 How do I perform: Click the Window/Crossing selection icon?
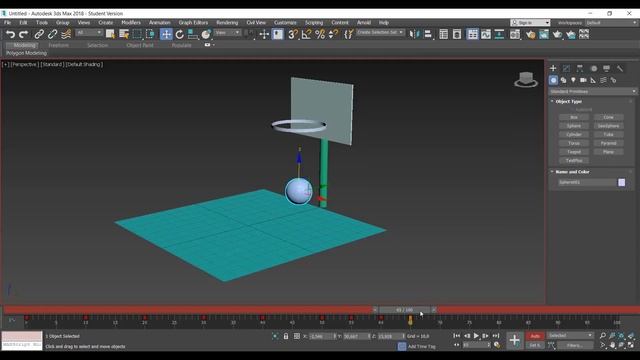tap(150, 34)
